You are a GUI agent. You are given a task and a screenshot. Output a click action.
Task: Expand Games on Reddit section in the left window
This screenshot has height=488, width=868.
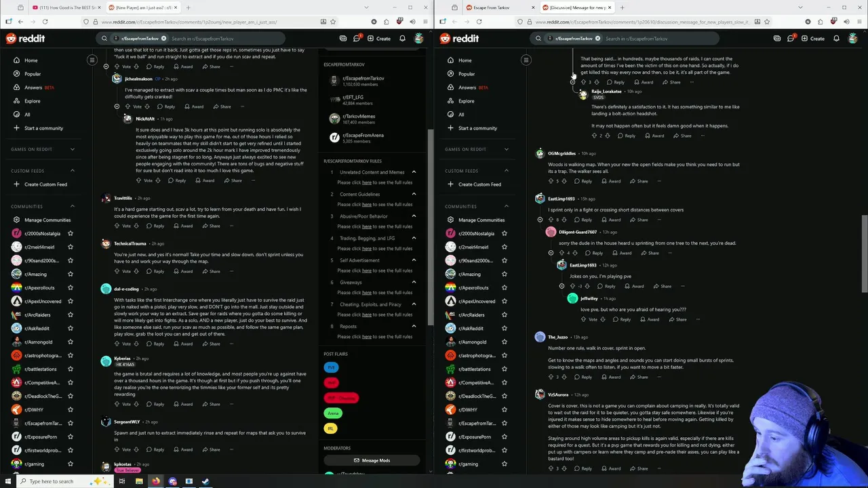point(72,149)
